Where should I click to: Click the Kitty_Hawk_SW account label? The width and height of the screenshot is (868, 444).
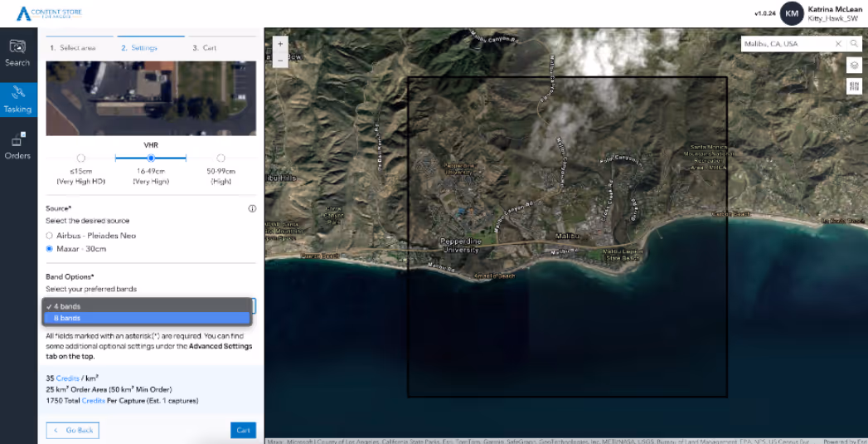point(833,19)
